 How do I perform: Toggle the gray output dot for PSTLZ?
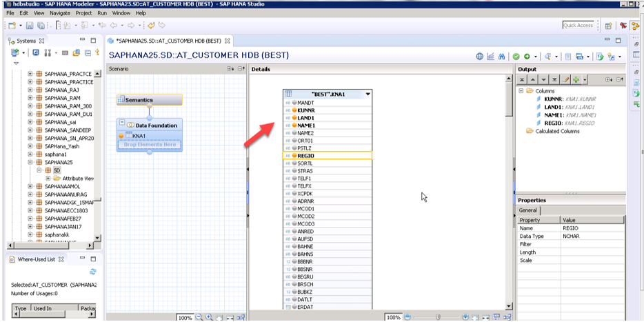294,148
